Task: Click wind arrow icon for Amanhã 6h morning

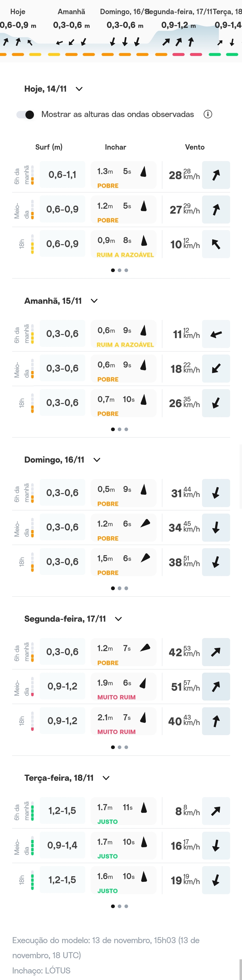Action: click(x=216, y=334)
